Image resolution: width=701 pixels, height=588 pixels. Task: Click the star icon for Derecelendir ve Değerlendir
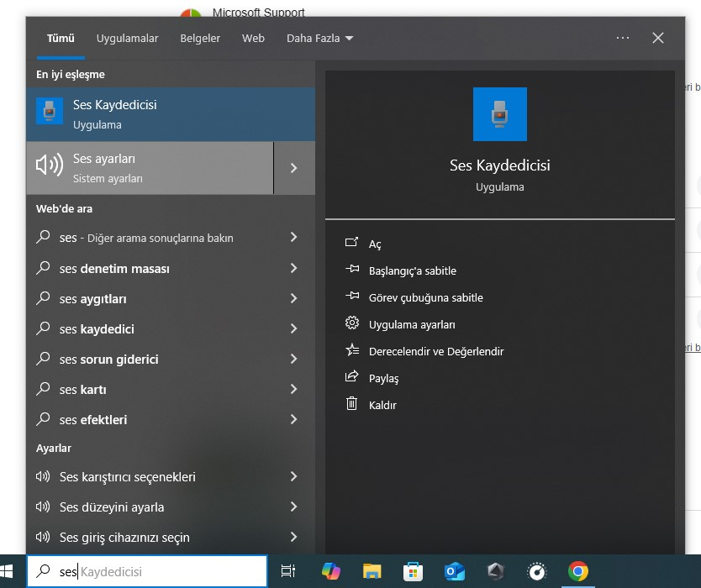click(352, 349)
